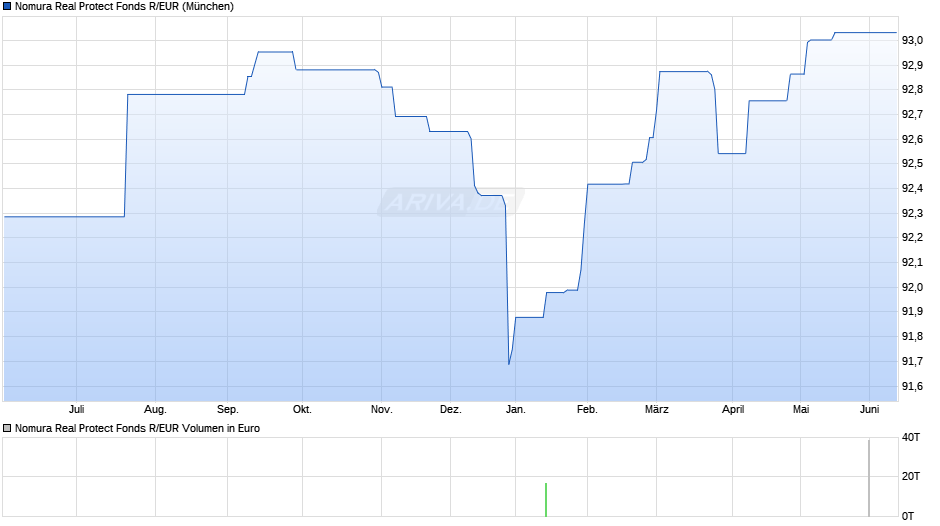This screenshot has height=526, width=940.
Task: Click the 'Juli' month label
Action: [77, 410]
